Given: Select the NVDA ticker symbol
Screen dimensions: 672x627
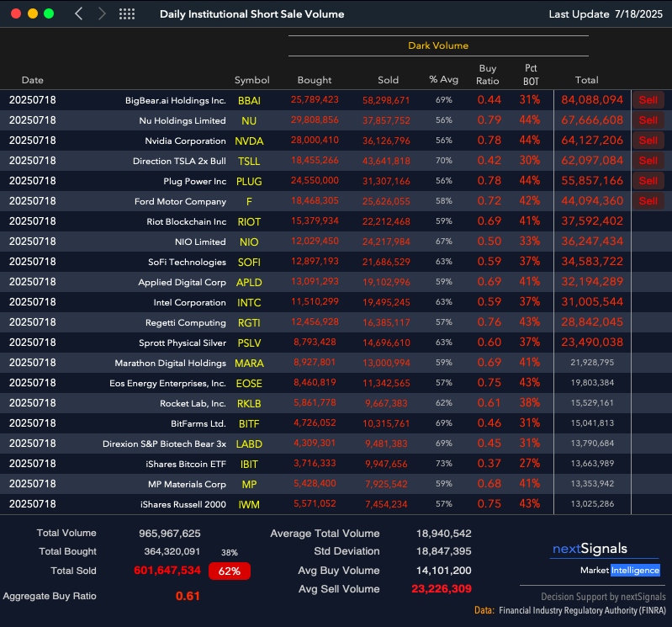Looking at the screenshot, I should coord(249,141).
